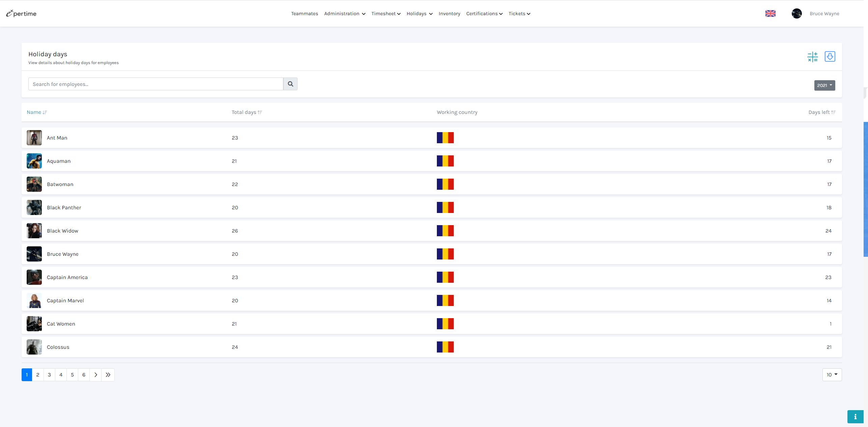Screen dimensions: 868x427
Task: Click Colossus's avatar thumbnail
Action: 34,347
